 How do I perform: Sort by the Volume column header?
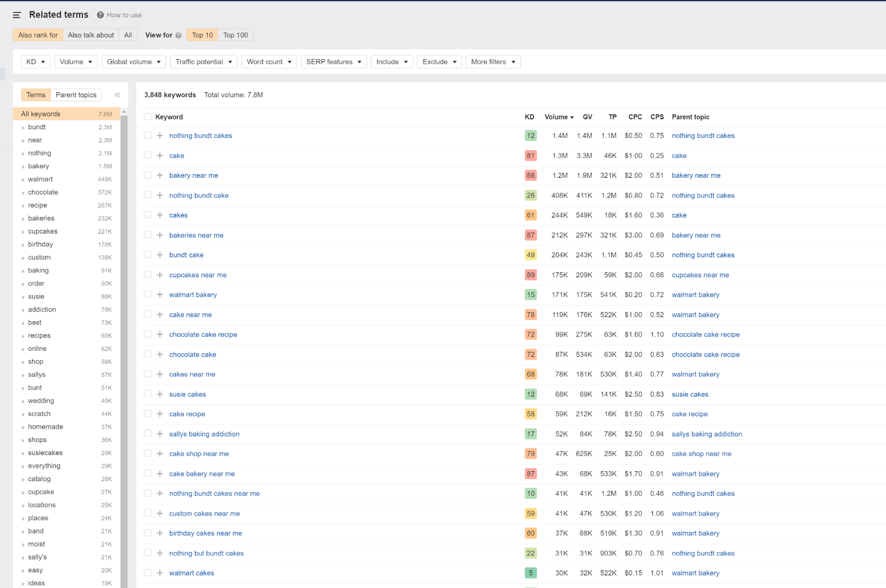tap(559, 117)
